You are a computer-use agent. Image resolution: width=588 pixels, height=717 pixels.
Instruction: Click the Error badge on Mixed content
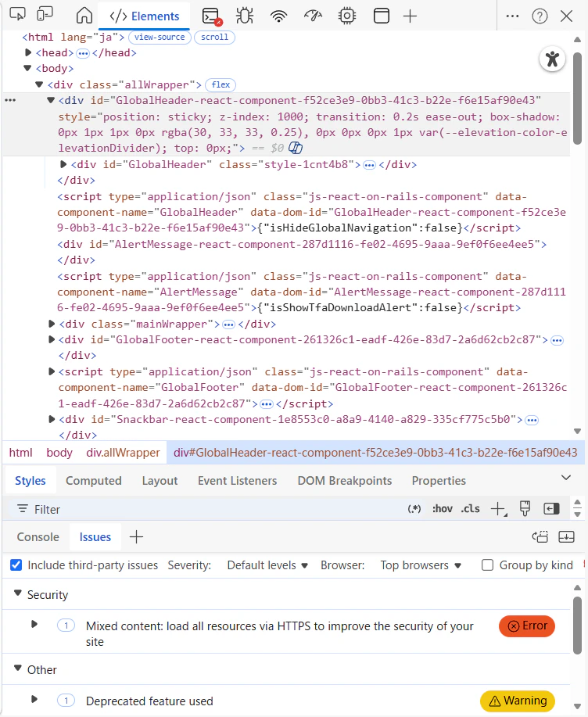coord(527,626)
